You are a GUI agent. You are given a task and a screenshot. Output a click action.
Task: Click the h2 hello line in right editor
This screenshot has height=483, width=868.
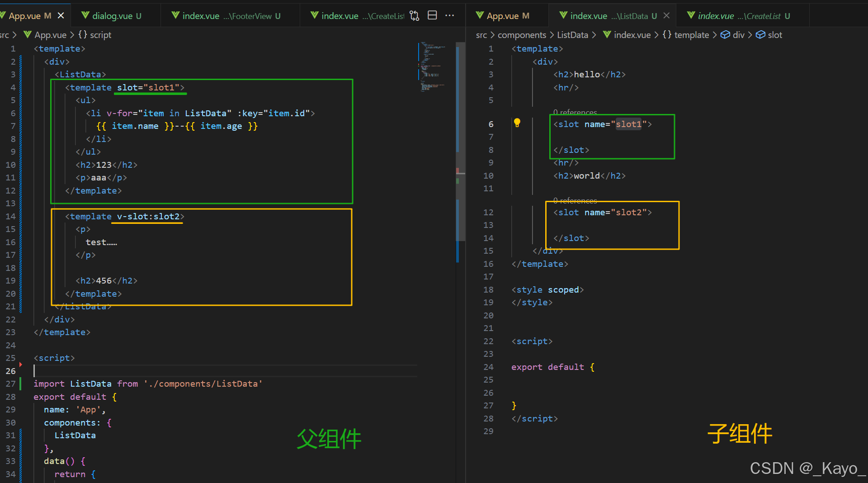(x=590, y=74)
